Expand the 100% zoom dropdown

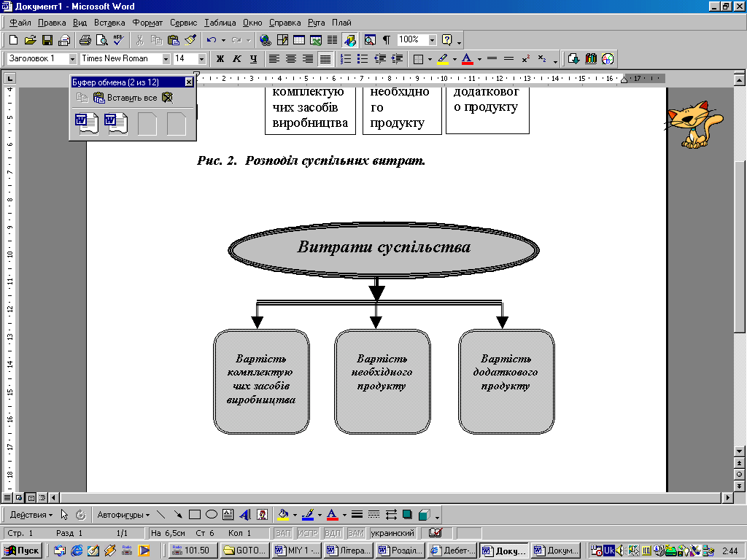click(432, 40)
